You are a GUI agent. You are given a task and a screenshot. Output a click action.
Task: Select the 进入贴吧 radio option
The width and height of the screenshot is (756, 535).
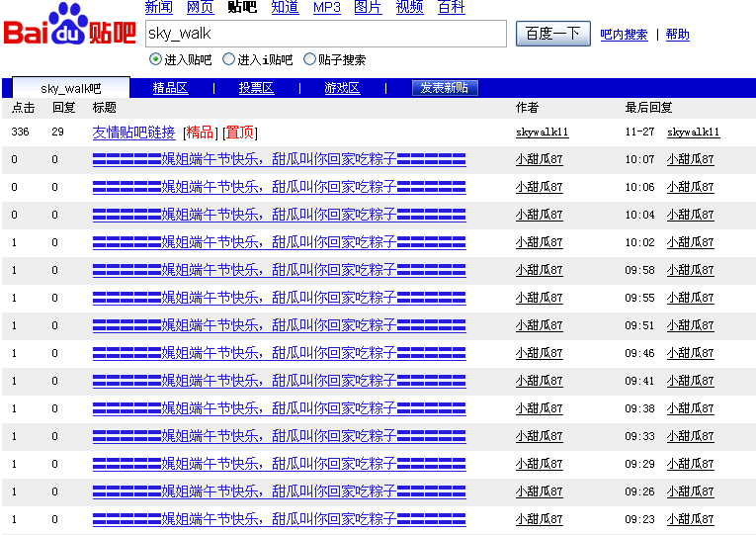coord(155,59)
